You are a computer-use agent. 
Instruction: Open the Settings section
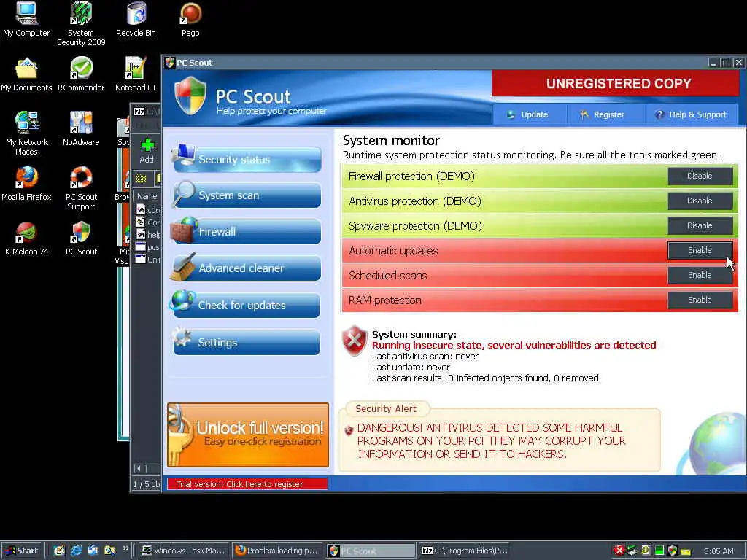pos(247,343)
